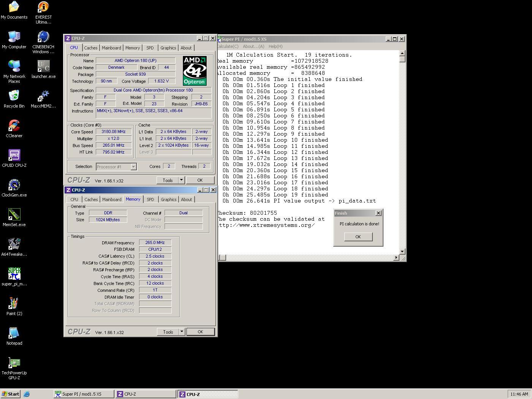The height and width of the screenshot is (399, 532).
Task: Open the Mainboard tab in lower CPU-Z window
Action: point(112,199)
